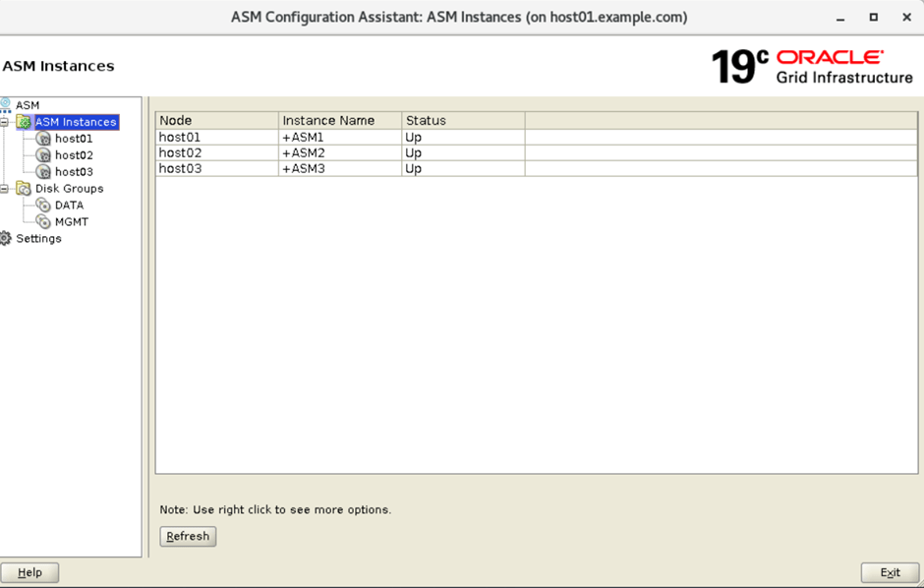
Task: Select the MGMT disk group label
Action: click(72, 221)
